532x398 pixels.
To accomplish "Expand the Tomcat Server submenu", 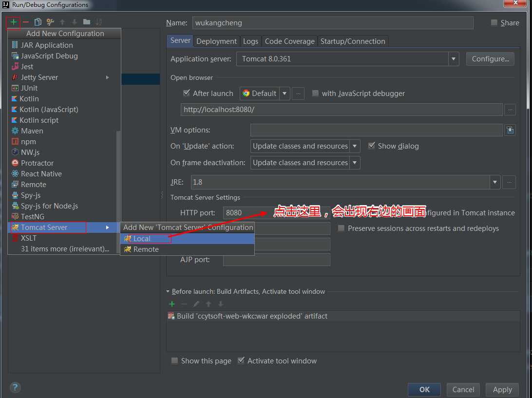I will pos(107,227).
